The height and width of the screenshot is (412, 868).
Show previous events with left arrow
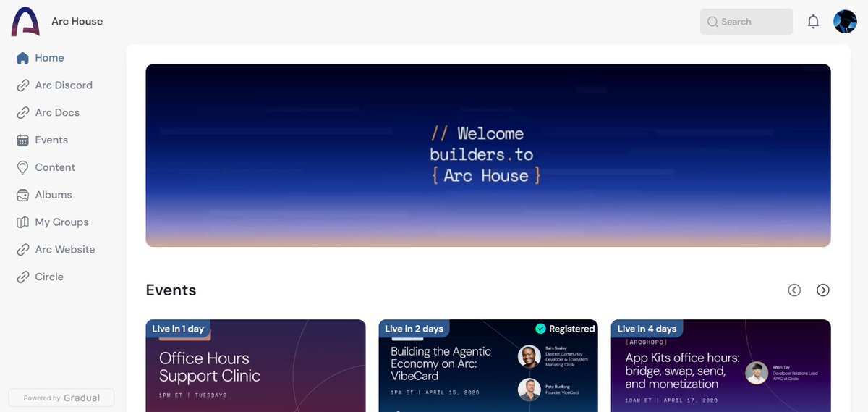[794, 290]
